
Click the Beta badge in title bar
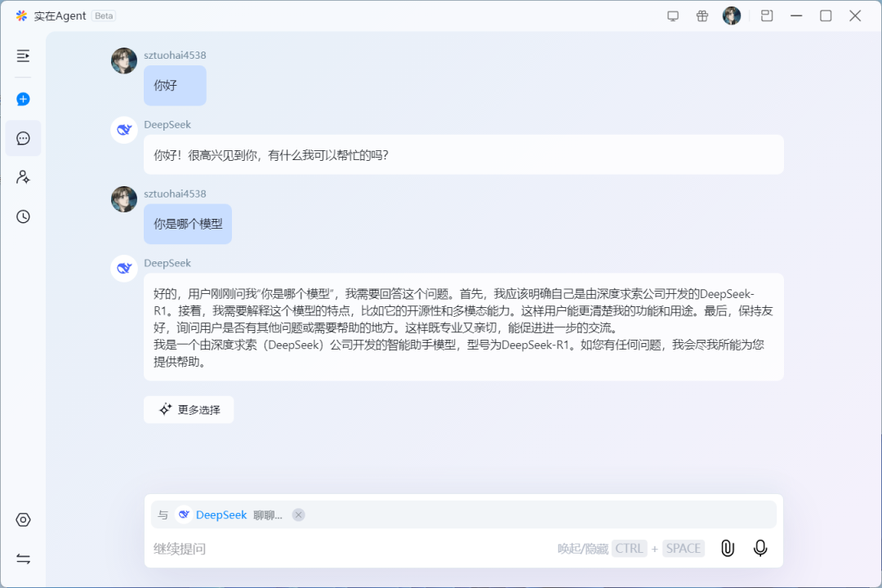pos(104,16)
